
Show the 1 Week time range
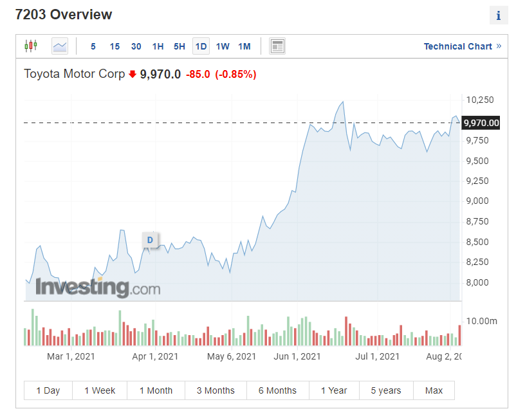[x=100, y=390]
